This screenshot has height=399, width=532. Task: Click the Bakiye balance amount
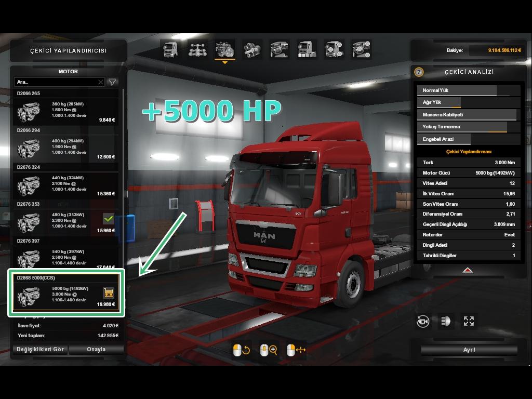[504, 50]
